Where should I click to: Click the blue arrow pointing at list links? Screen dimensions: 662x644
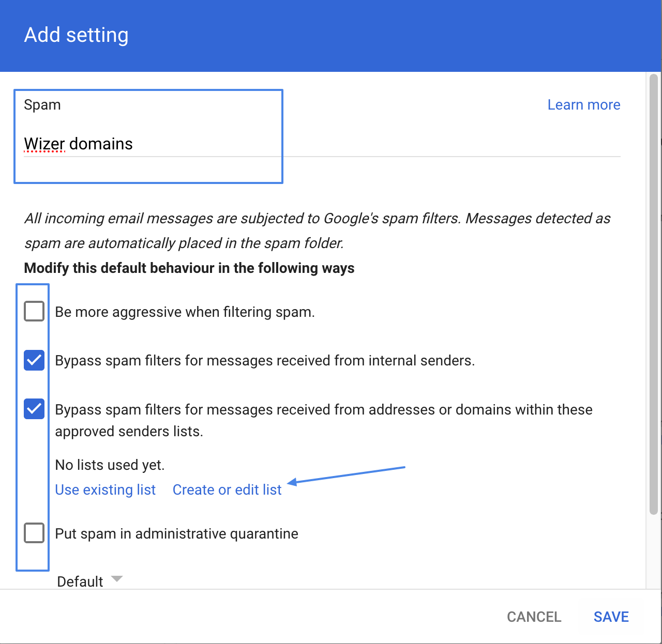(x=347, y=476)
